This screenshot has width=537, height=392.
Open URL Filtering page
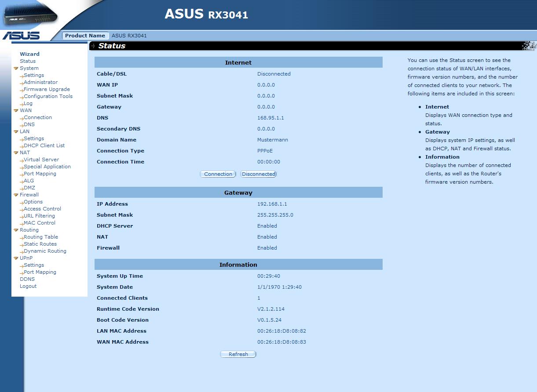(x=39, y=216)
